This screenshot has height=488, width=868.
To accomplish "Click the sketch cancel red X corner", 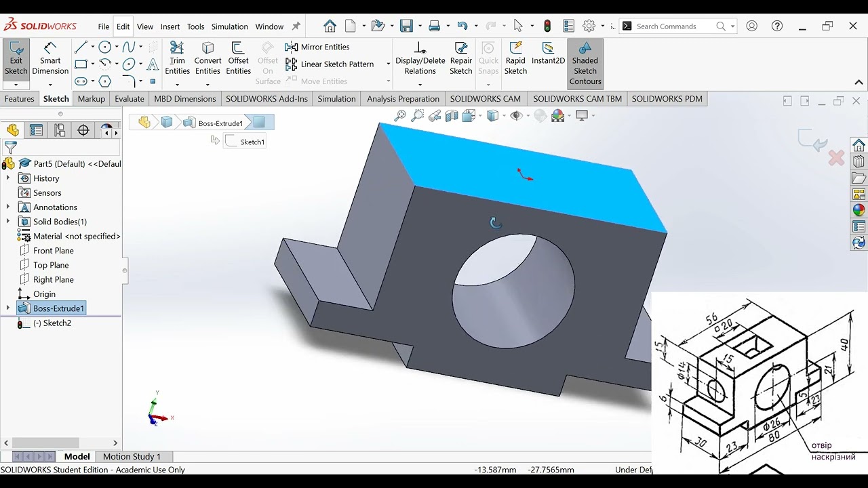I will (836, 158).
